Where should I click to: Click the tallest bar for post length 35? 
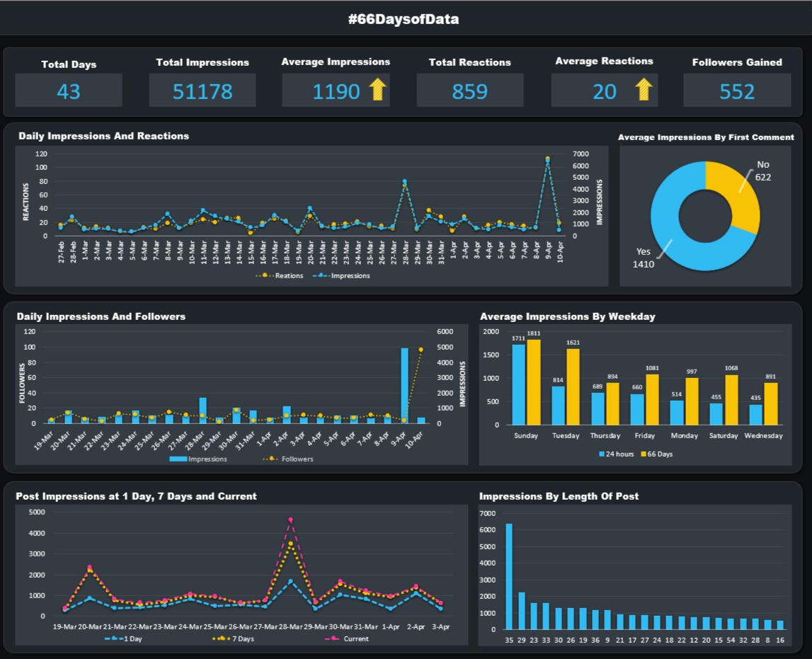[x=509, y=576]
